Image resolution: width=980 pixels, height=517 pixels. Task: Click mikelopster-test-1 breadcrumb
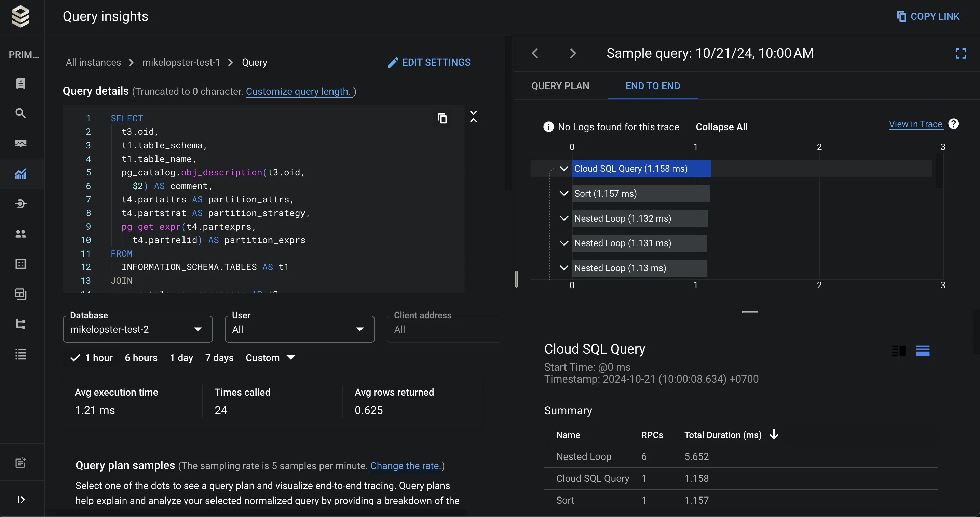[x=181, y=62]
